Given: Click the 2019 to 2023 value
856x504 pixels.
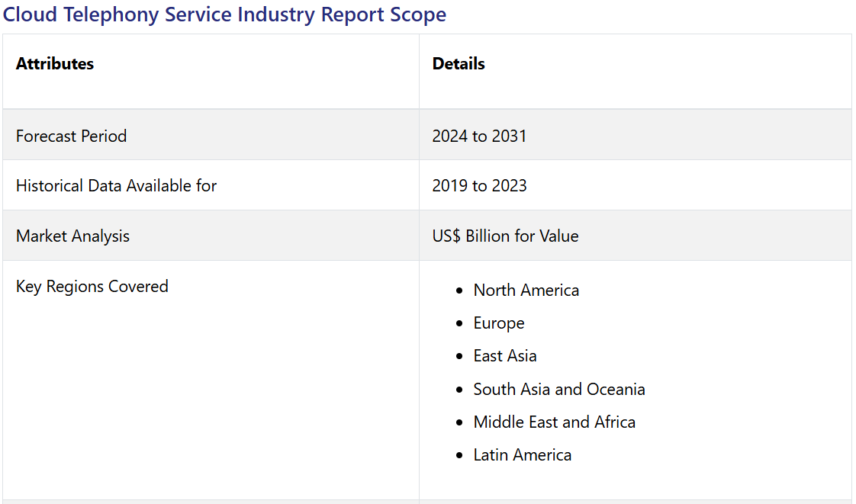Looking at the screenshot, I should coord(479,185).
